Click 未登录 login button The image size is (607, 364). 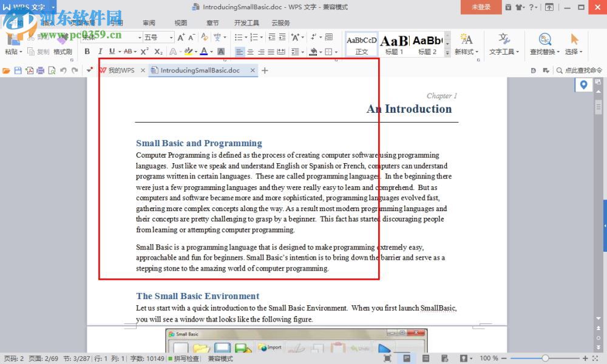click(x=481, y=7)
